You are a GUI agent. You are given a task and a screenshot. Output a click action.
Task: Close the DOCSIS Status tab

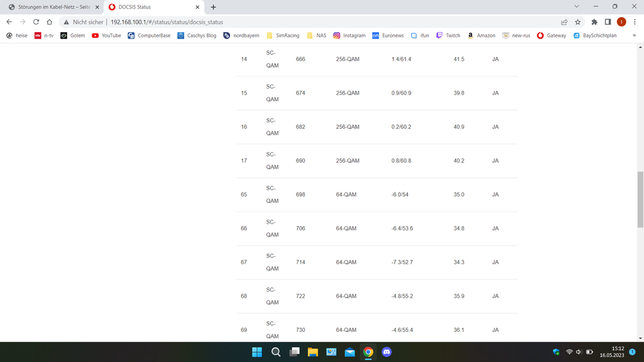point(197,7)
